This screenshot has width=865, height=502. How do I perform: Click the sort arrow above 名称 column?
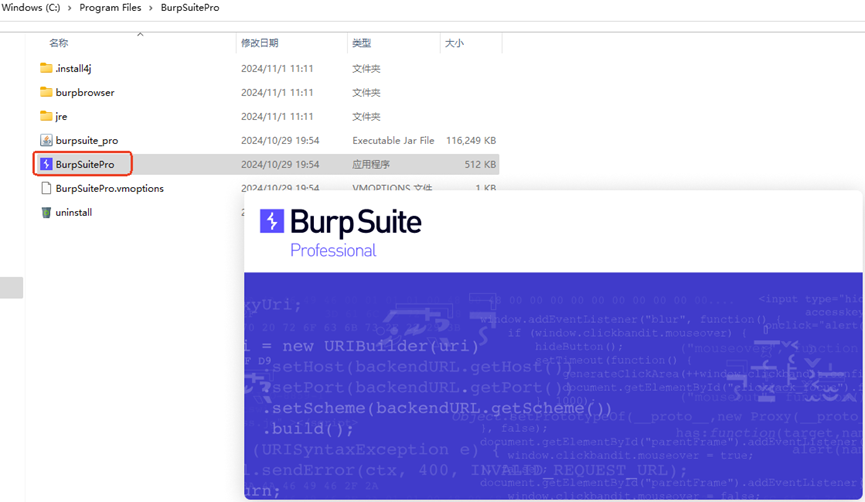[140, 34]
